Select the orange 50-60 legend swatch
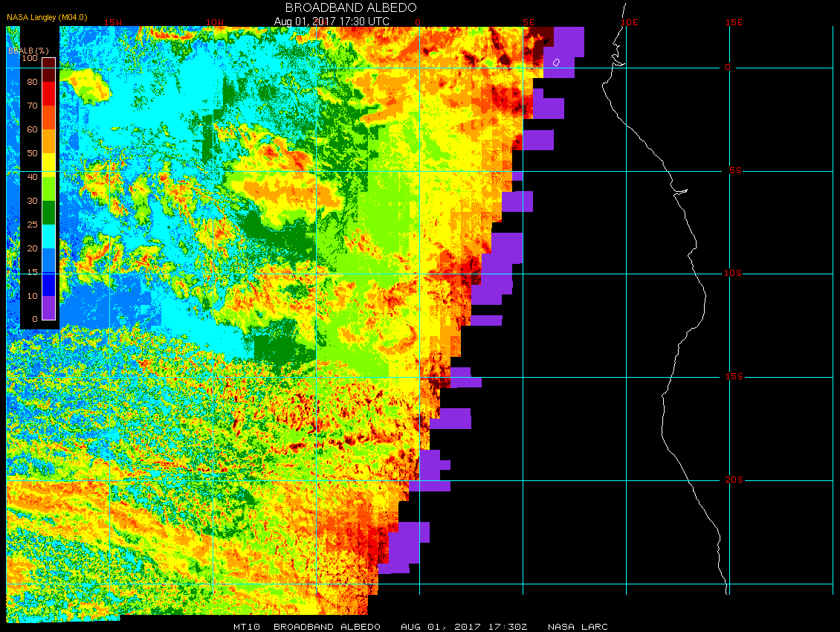This screenshot has height=632, width=840. click(49, 141)
